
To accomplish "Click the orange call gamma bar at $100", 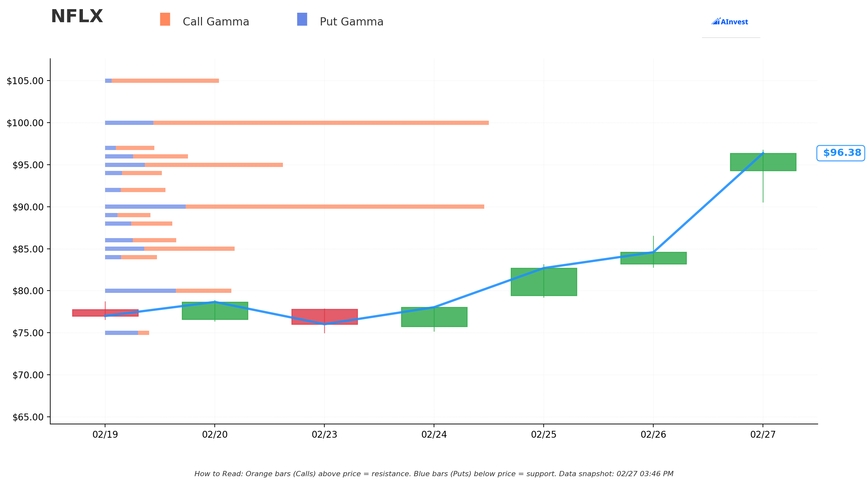I will (321, 123).
